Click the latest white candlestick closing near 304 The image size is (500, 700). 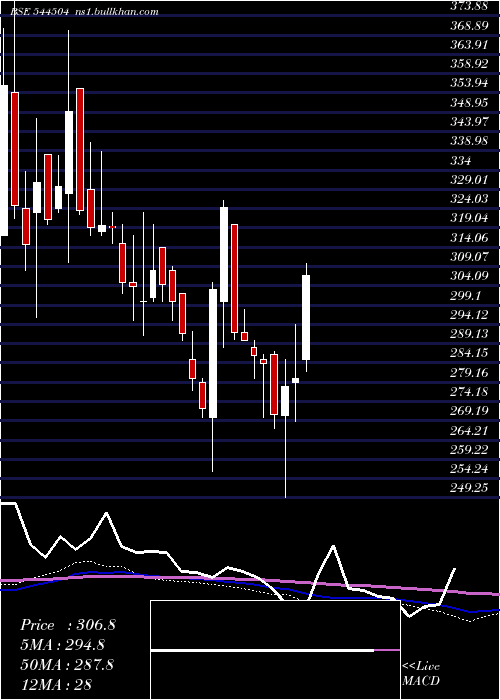coord(306,317)
